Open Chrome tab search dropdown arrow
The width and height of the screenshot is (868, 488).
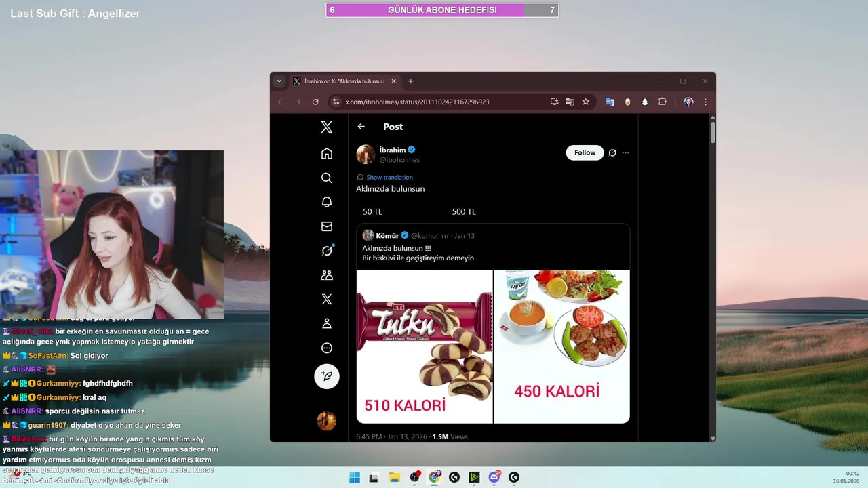(x=279, y=81)
